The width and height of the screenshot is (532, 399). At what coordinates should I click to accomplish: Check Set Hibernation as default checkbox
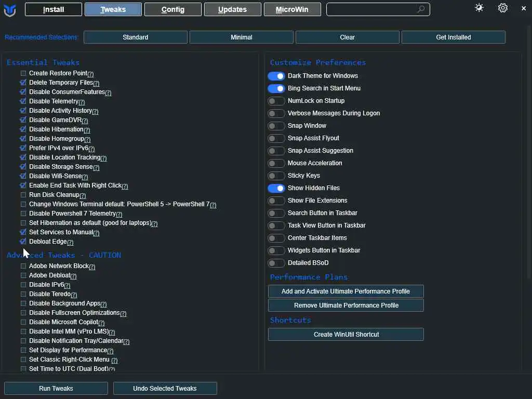(x=23, y=222)
